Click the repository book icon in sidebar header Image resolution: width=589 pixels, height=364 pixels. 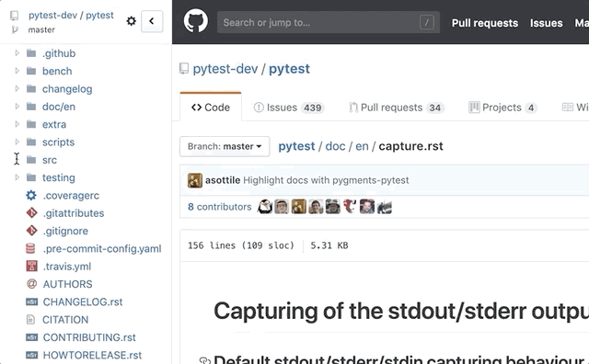click(15, 16)
